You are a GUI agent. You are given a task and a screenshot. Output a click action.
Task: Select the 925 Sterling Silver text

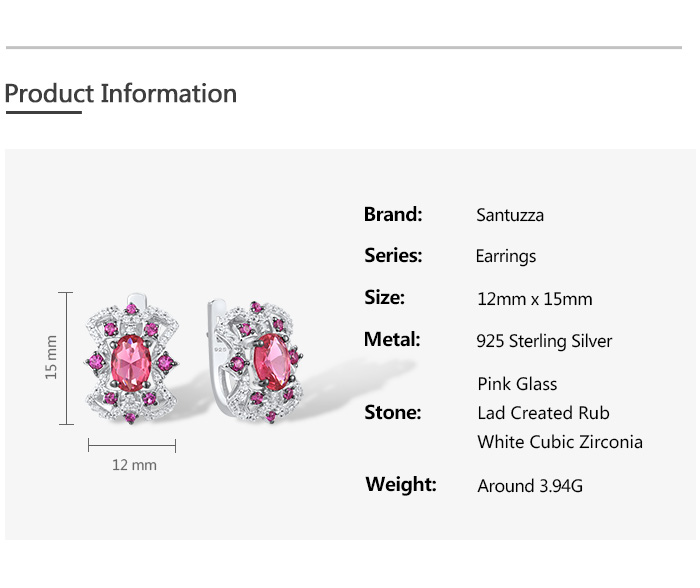click(x=544, y=341)
